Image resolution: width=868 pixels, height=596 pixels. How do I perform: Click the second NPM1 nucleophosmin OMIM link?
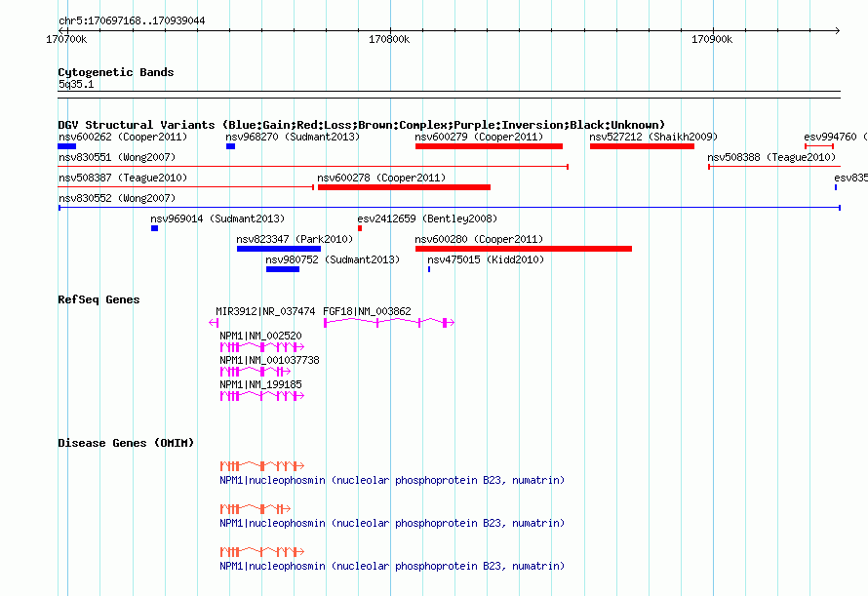392,524
